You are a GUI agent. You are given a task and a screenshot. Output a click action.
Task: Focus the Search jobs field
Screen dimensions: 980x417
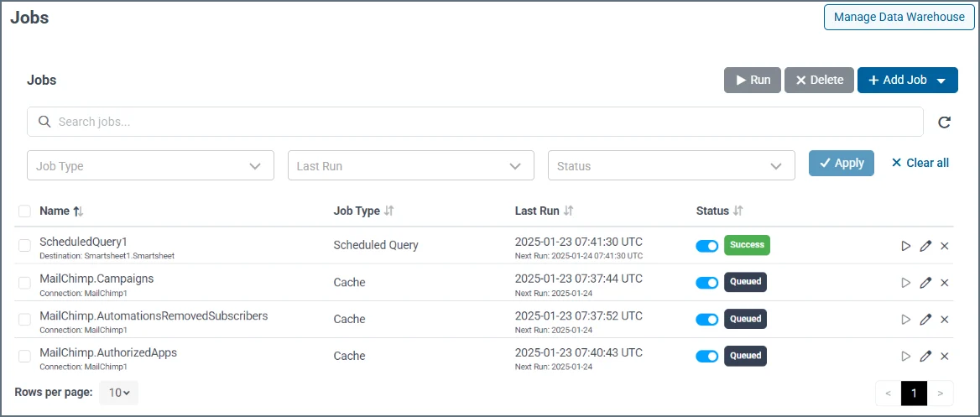click(x=475, y=122)
